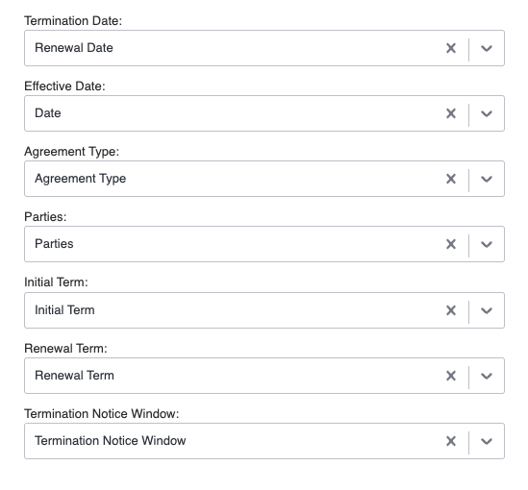Expand the Effective Date dropdown chevron
The height and width of the screenshot is (490, 528).
(x=486, y=114)
